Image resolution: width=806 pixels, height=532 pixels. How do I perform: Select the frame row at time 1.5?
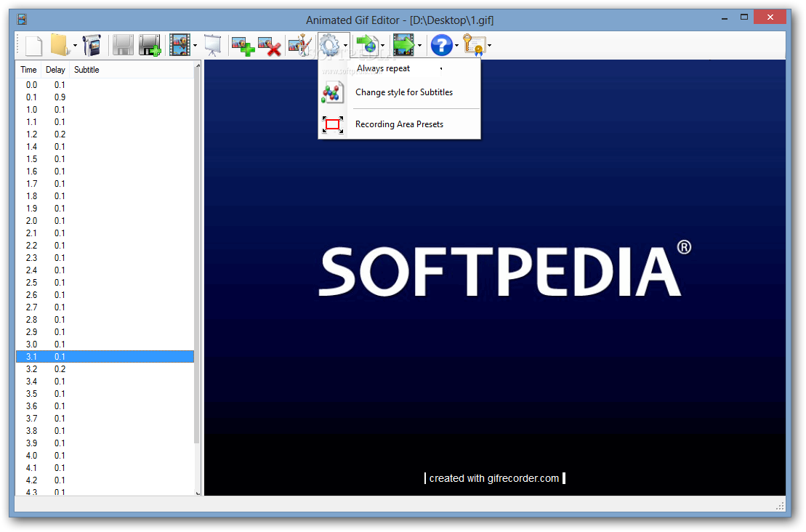pyautogui.click(x=105, y=159)
